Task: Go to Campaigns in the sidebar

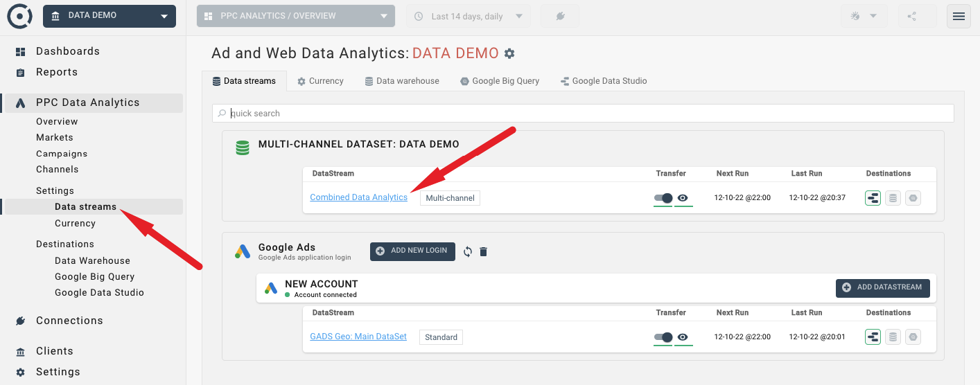Action: pyautogui.click(x=62, y=154)
